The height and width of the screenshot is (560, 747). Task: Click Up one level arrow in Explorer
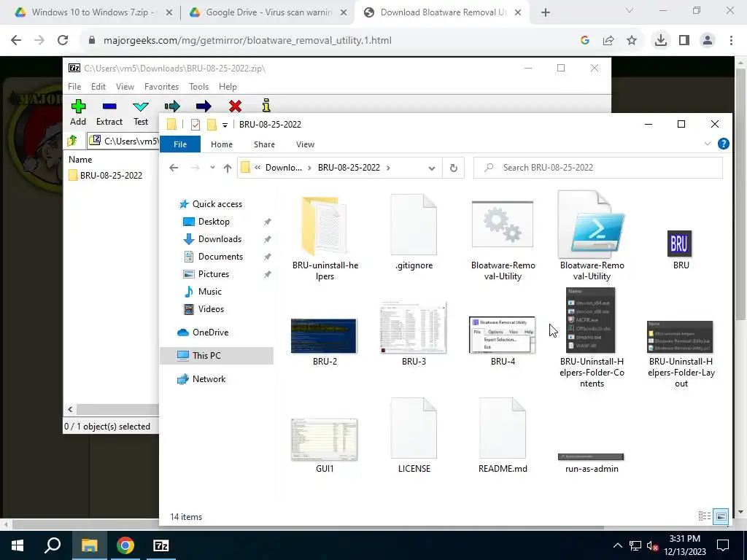pos(228,168)
